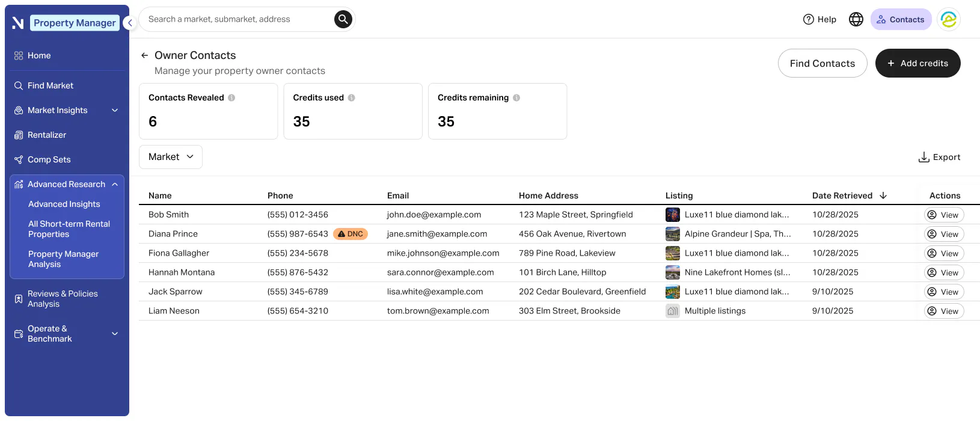Click the Multiple listings text

715,311
